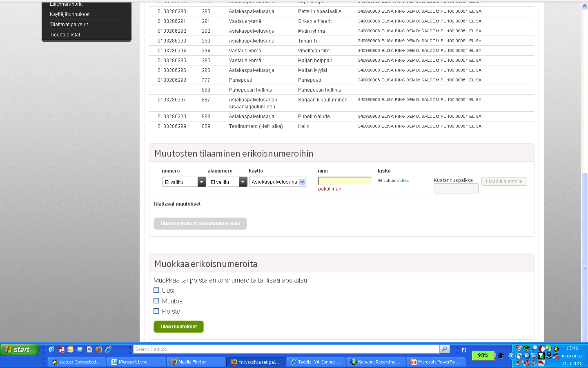The height and width of the screenshot is (368, 588).
Task: Open Tiedotuslistat in the sidebar menu
Action: click(65, 35)
